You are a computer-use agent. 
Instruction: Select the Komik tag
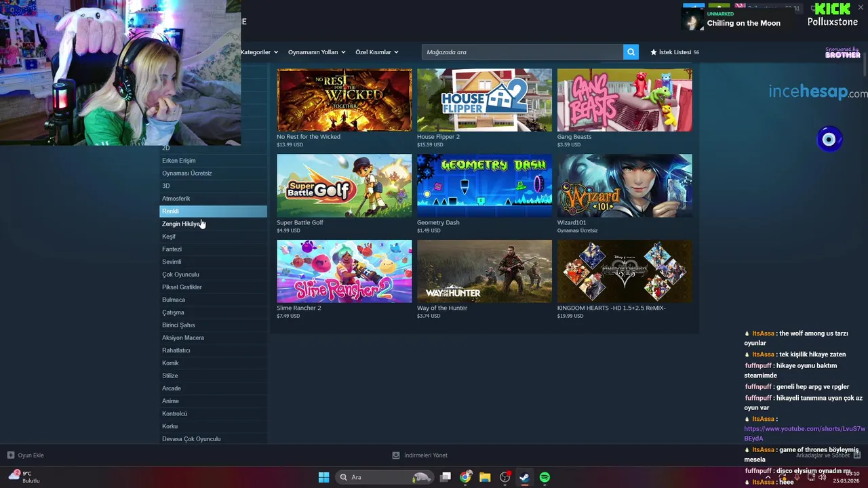213,363
